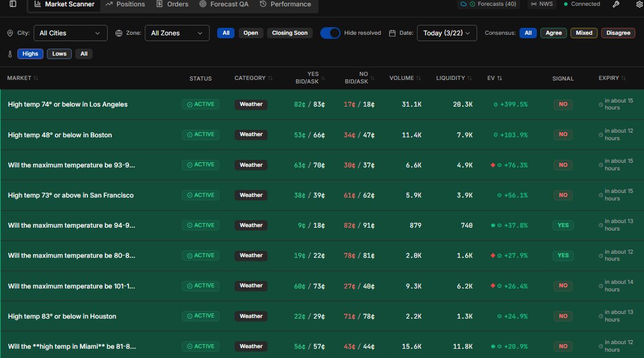The height and width of the screenshot is (358, 644).
Task: Select the Open status filter
Action: [251, 33]
